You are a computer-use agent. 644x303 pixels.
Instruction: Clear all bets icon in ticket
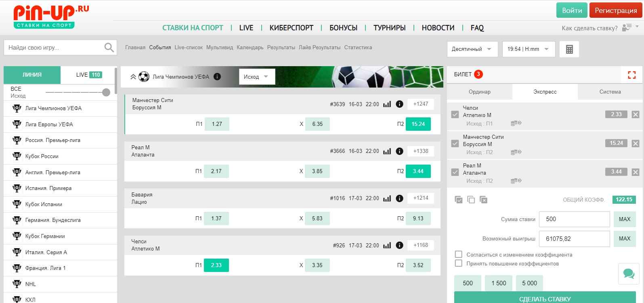[483, 200]
